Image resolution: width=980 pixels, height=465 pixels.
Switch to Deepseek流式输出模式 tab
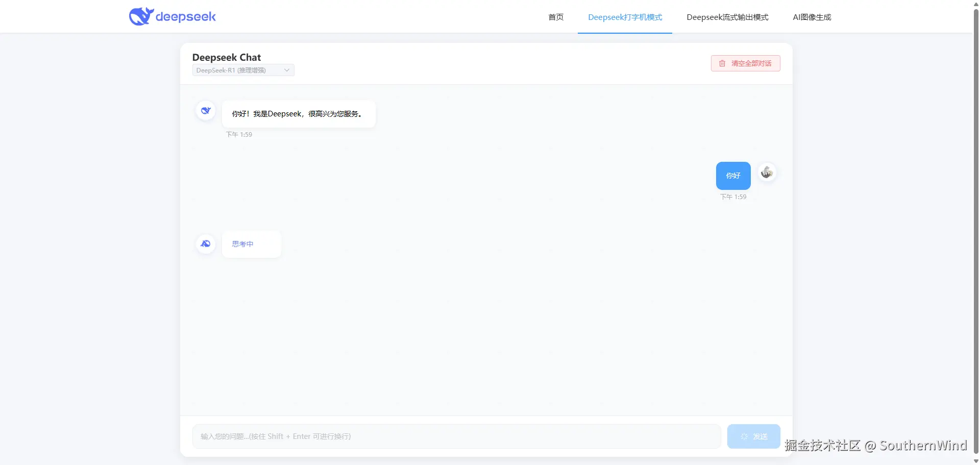coord(727,17)
